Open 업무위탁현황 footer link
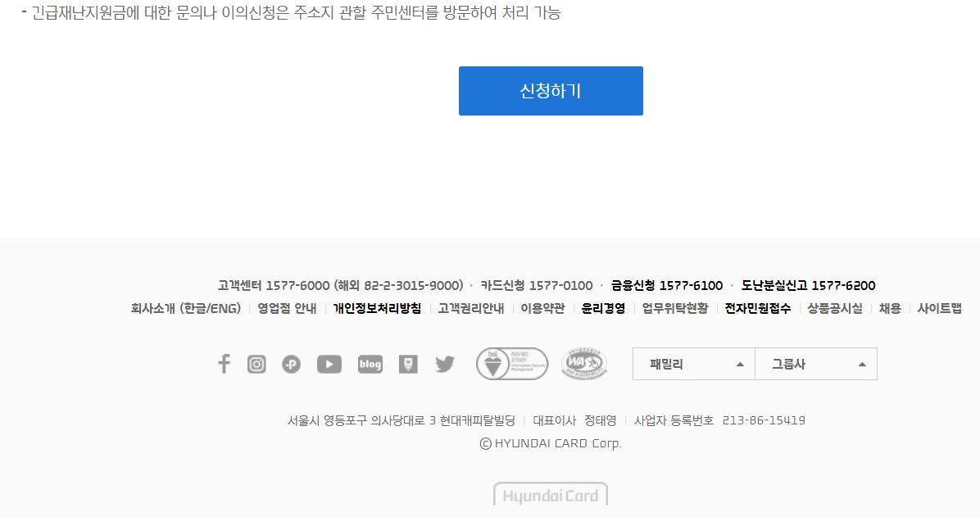Viewport: 980px width, 517px height. coord(675,308)
